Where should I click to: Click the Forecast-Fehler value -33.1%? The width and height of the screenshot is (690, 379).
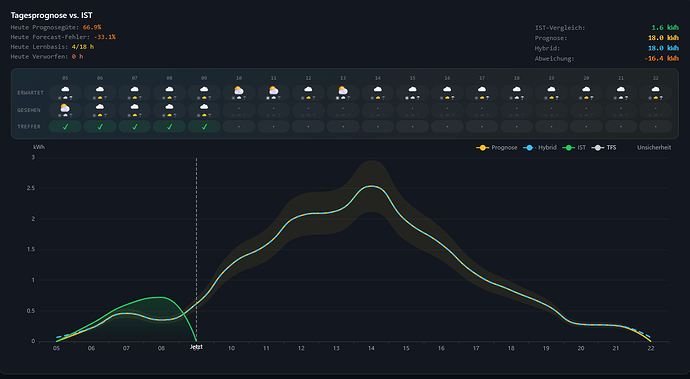(105, 37)
